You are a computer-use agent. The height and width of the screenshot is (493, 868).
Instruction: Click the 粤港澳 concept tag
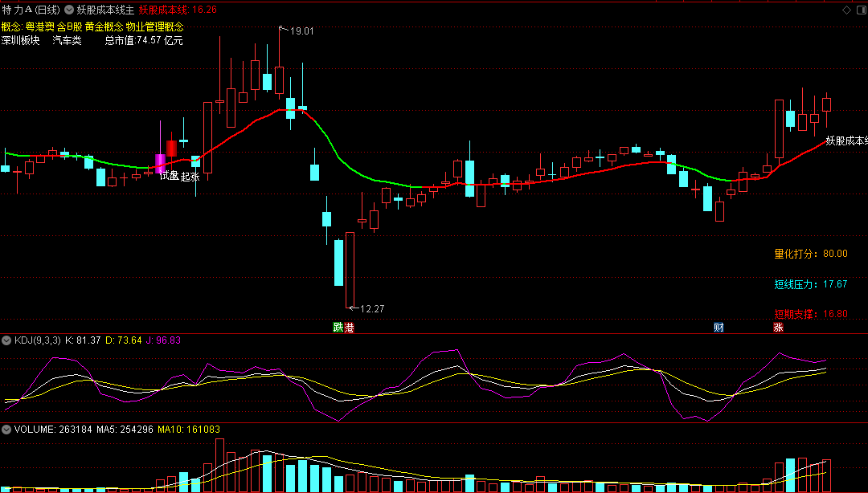pyautogui.click(x=40, y=26)
